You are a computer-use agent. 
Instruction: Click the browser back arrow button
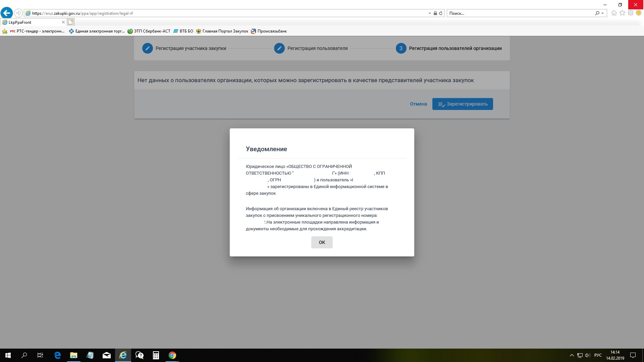pos(6,13)
